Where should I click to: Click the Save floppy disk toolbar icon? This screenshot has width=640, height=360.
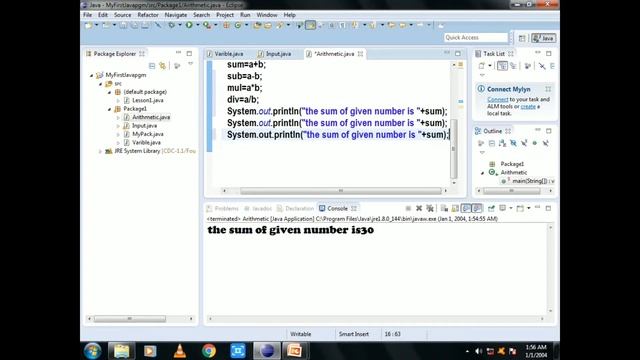click(x=123, y=25)
